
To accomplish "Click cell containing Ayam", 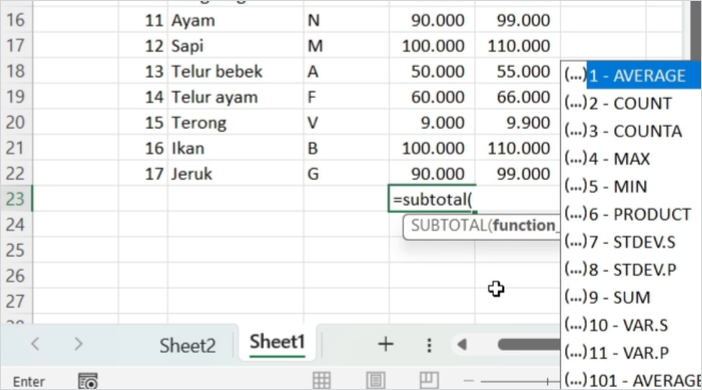I will (x=235, y=20).
